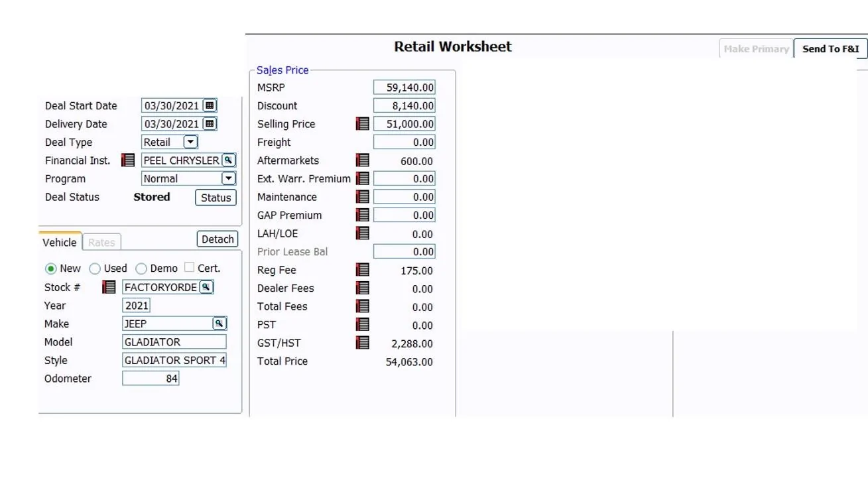868x488 pixels.
Task: Open PST detail icon
Action: point(363,324)
